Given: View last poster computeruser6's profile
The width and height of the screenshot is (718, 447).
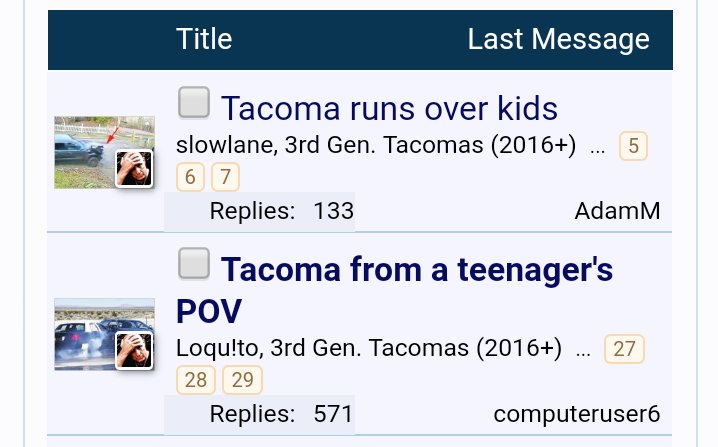Looking at the screenshot, I should coord(577,414).
